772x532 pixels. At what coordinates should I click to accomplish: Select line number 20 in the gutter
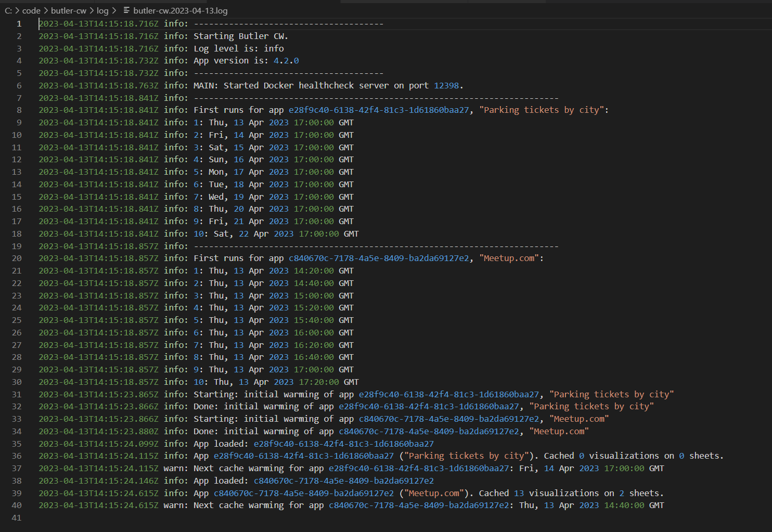point(17,258)
